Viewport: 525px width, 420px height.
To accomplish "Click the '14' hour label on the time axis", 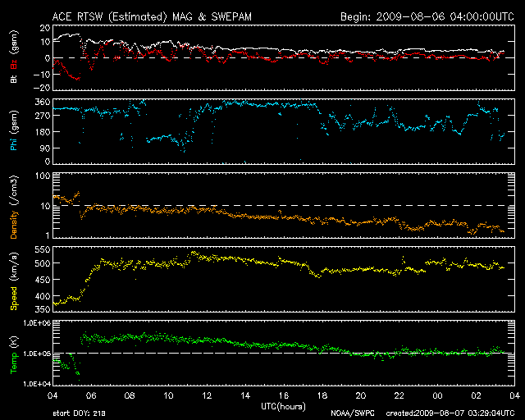I will tap(245, 396).
